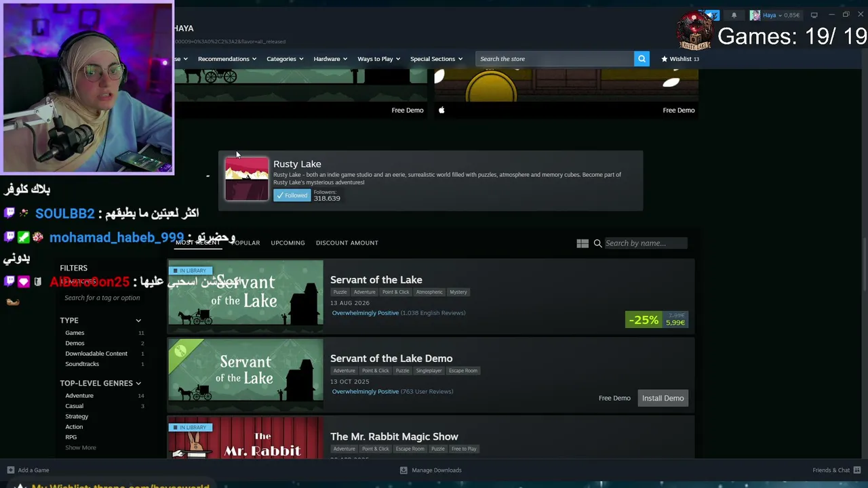Open Big Picture mode monitor icon
This screenshot has width=868, height=488.
click(814, 15)
